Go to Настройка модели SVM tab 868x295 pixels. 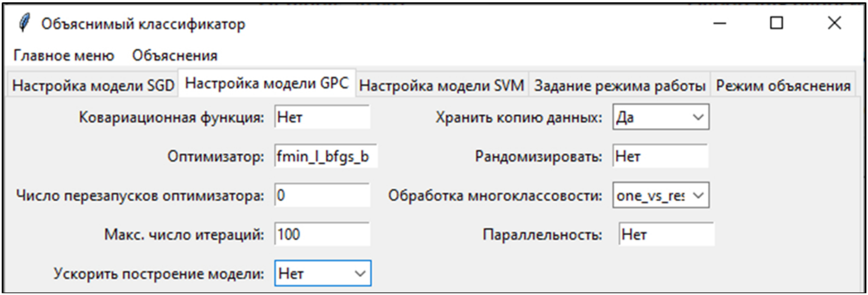tap(441, 85)
